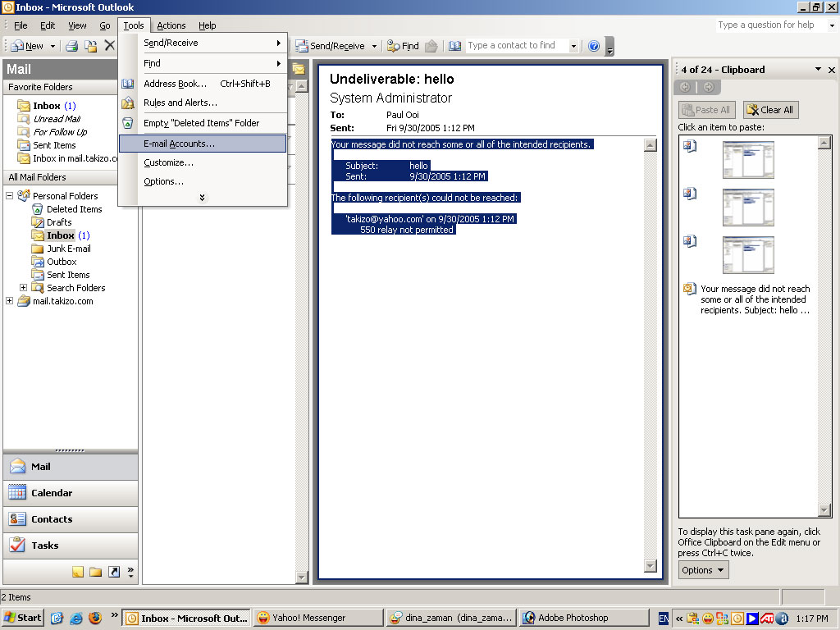Open the Clipboard Options dropdown button
The height and width of the screenshot is (630, 840).
click(x=703, y=570)
